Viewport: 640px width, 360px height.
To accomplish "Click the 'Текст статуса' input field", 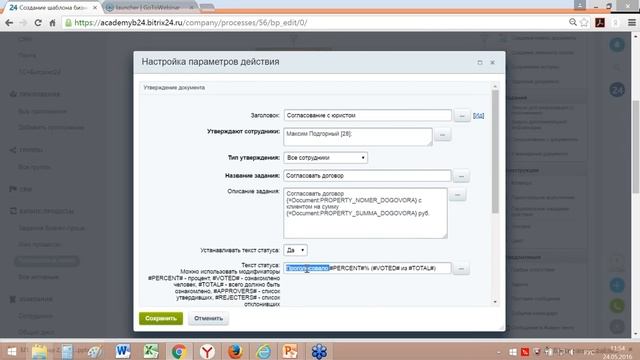I will (x=367, y=268).
